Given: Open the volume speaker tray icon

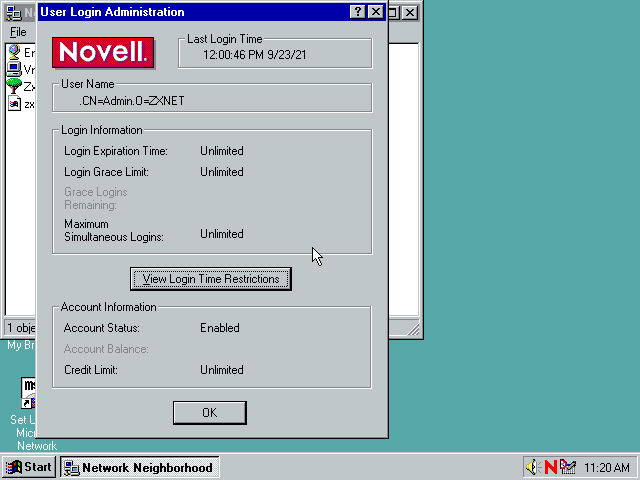Looking at the screenshot, I should pos(533,467).
